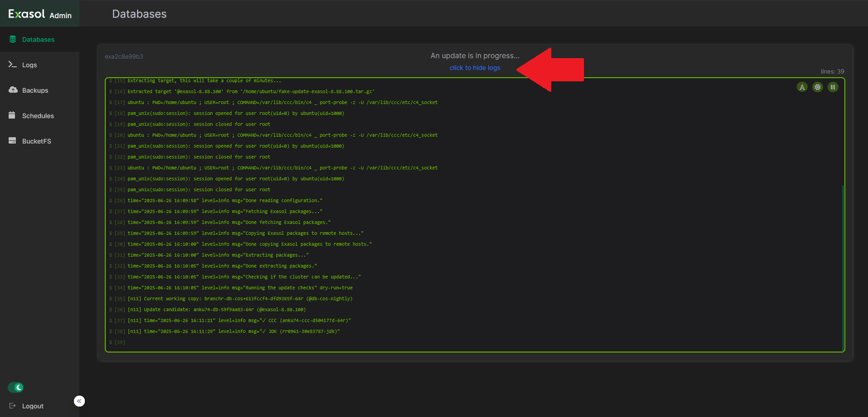The width and height of the screenshot is (868, 417).
Task: Click the Schedules calendar icon
Action: 12,115
